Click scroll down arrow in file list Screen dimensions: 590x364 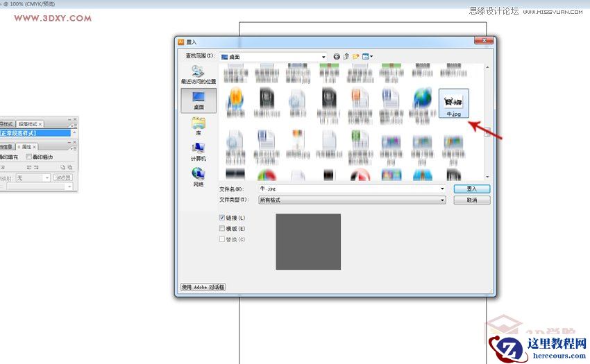point(487,177)
